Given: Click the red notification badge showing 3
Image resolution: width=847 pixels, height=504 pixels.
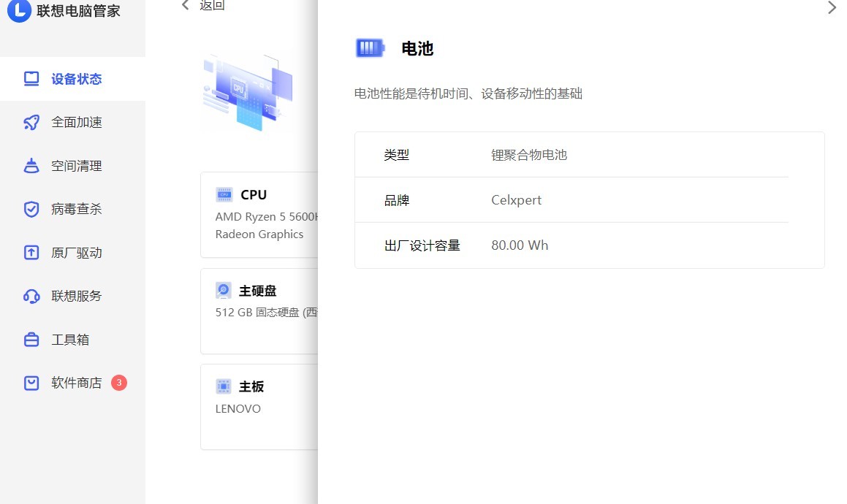Looking at the screenshot, I should (x=119, y=383).
